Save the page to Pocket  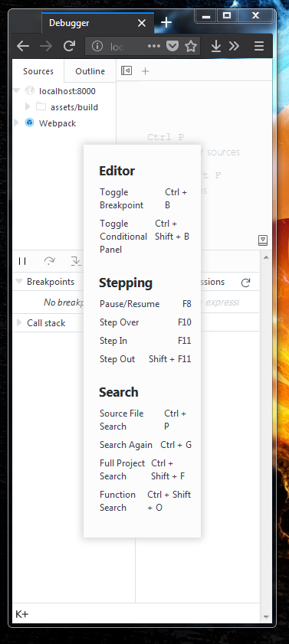[172, 46]
